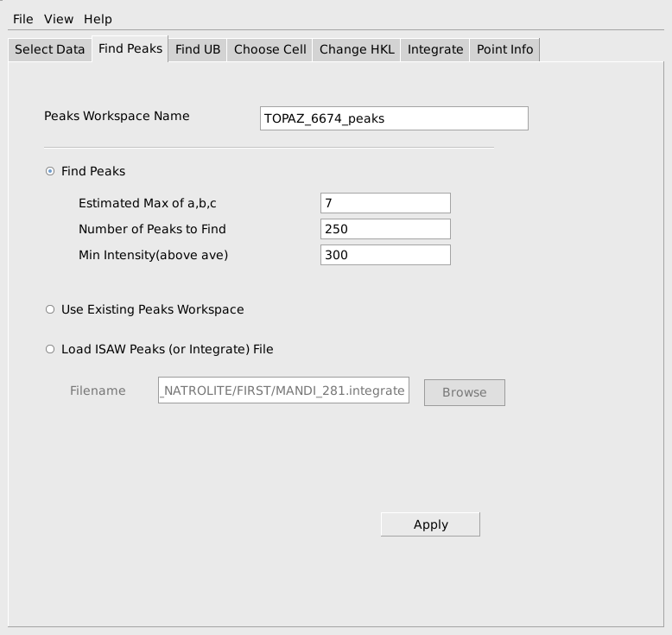
Task: Click the Estimated Max of a,b,c field
Action: tap(385, 203)
